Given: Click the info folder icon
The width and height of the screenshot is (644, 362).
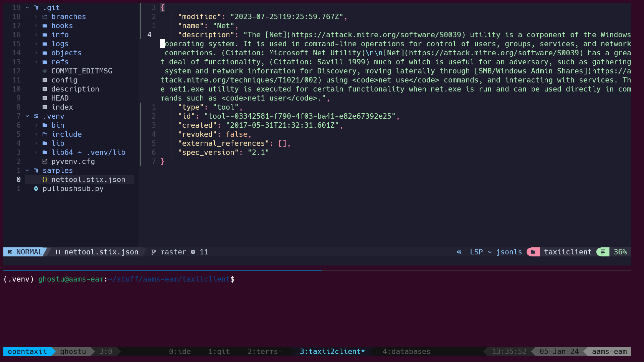Looking at the screenshot, I should (45, 35).
